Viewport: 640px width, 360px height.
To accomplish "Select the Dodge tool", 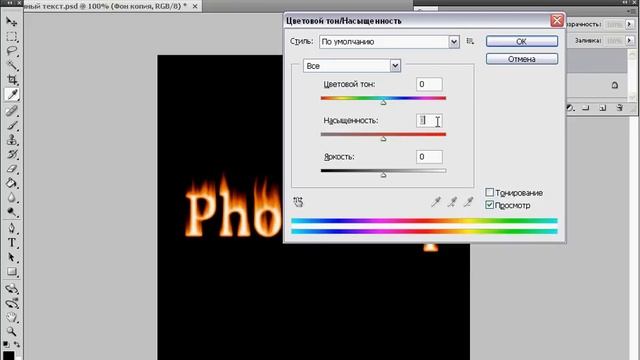I will [x=11, y=212].
